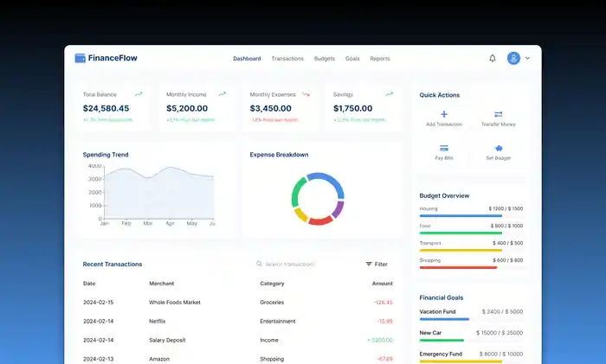Click the 2024-02-13 date cell

coord(98,359)
